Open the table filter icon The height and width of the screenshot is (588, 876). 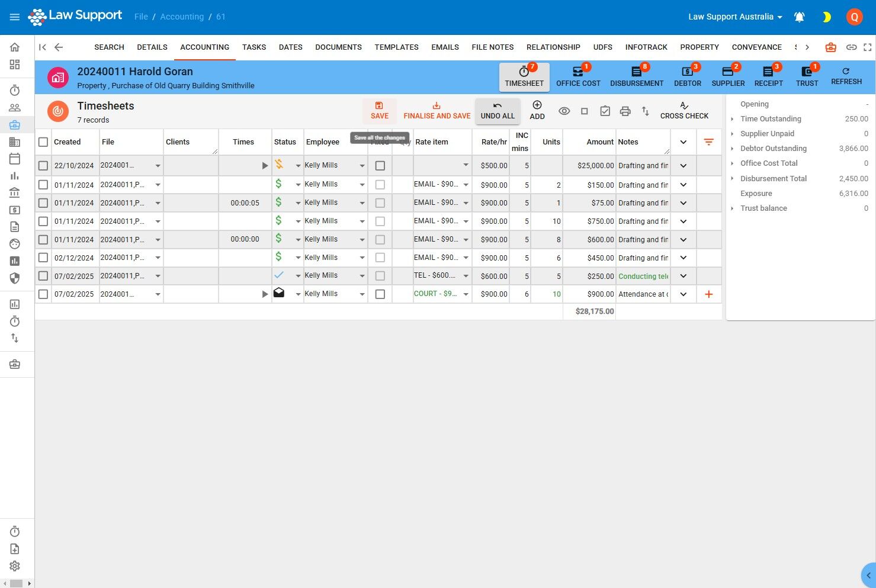pos(709,142)
